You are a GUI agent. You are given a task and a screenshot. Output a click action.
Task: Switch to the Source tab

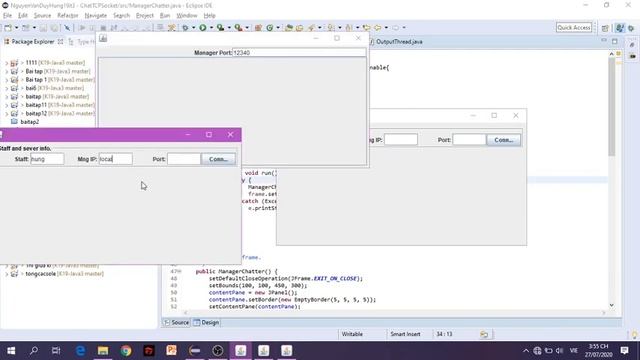[x=177, y=322]
